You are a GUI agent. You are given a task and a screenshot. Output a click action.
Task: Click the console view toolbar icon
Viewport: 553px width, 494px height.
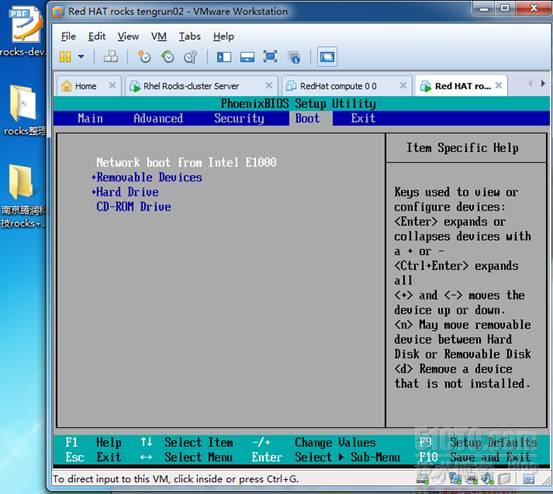pyautogui.click(x=327, y=57)
